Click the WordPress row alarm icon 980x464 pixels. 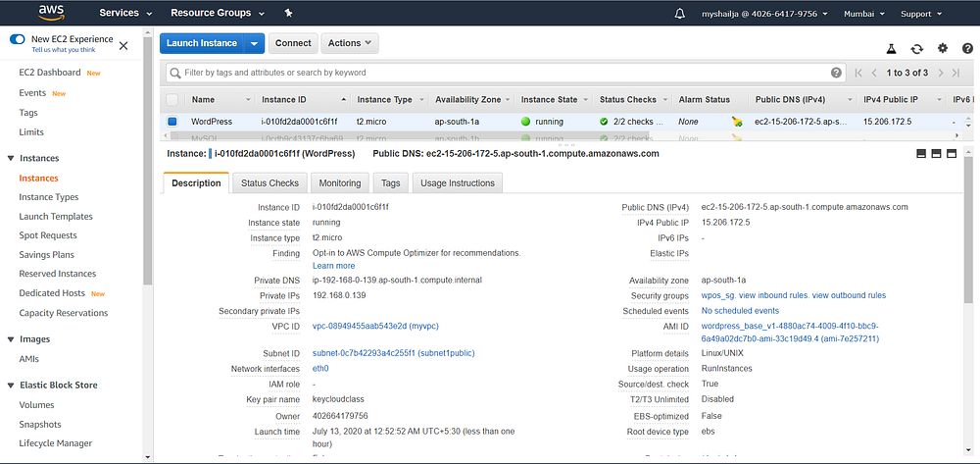point(737,122)
